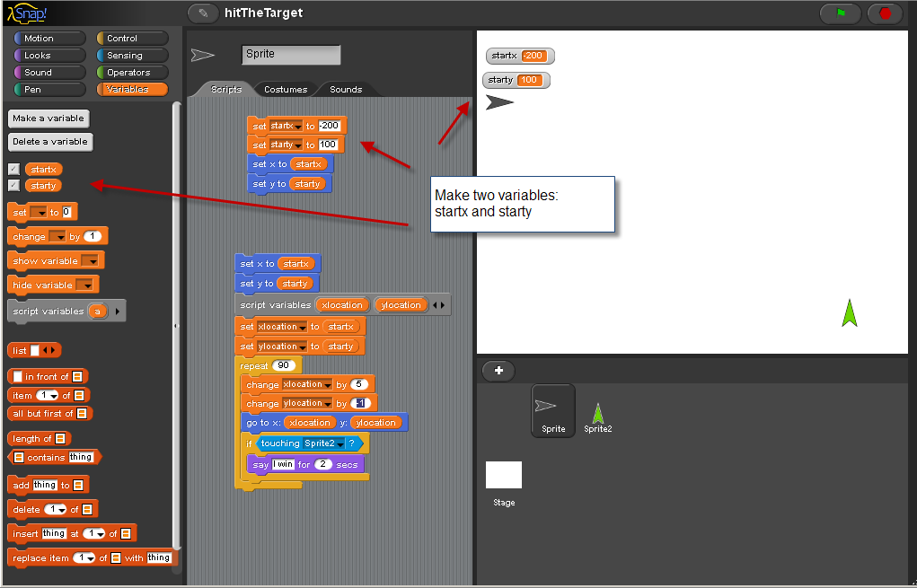Click sprite arrow icon beside name field
The image size is (917, 588).
(203, 56)
